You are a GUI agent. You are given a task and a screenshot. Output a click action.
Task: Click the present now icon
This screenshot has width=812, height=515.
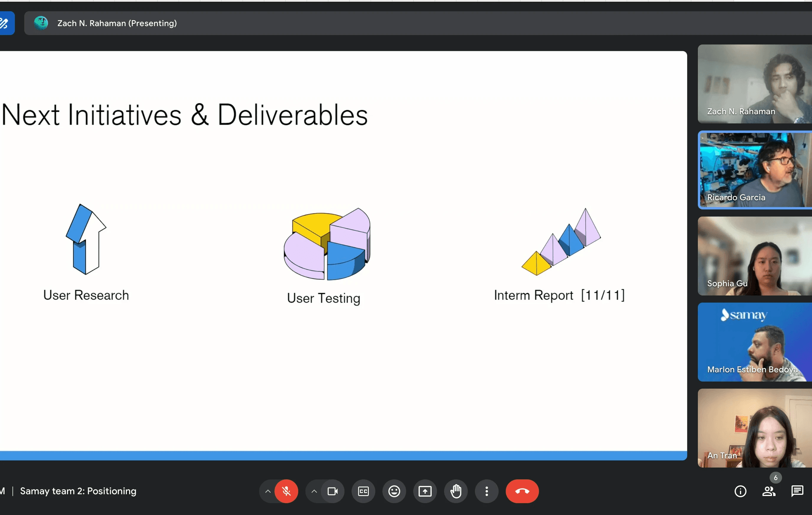tap(425, 491)
